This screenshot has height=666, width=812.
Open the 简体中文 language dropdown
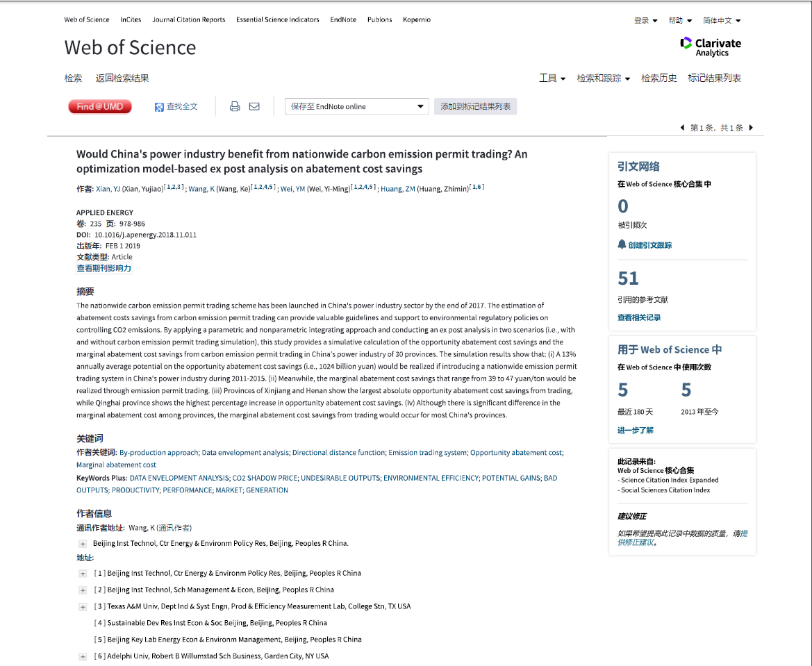(722, 21)
